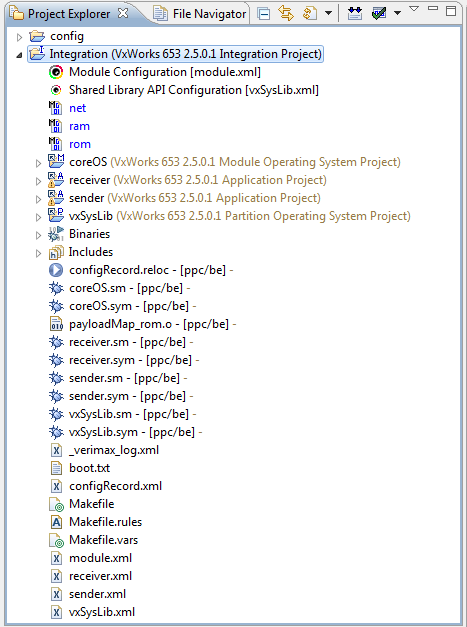
Task: Click the net build target icon
Action: coord(56,108)
